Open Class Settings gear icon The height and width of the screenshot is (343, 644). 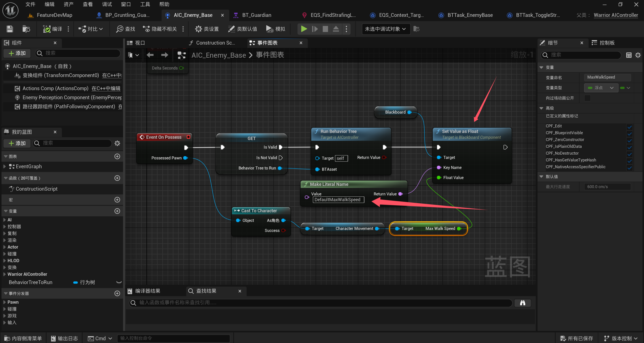198,29
